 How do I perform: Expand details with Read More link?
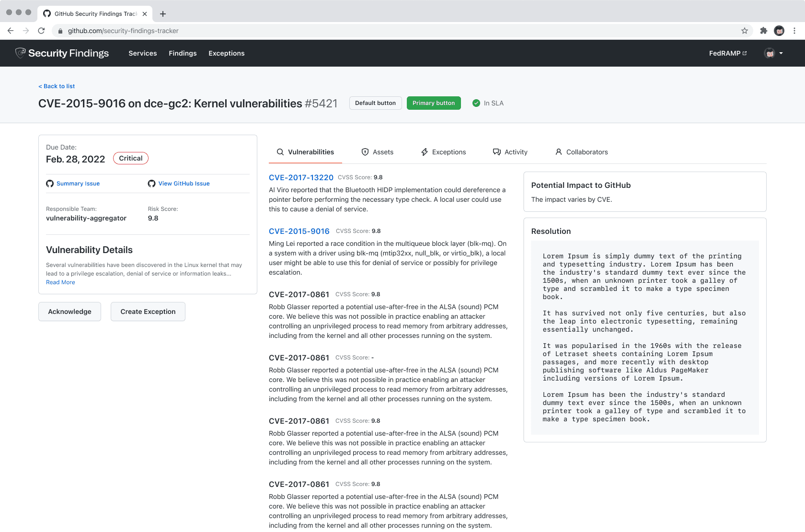60,282
